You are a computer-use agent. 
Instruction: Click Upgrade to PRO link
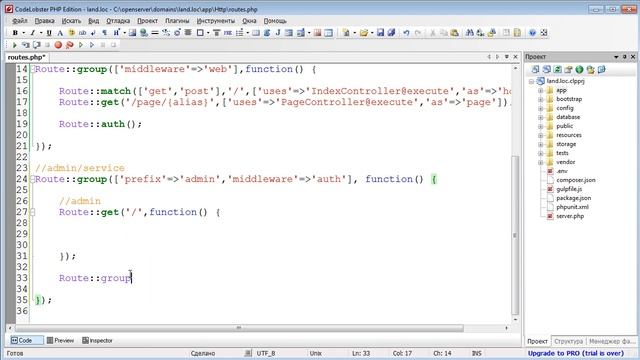576,353
